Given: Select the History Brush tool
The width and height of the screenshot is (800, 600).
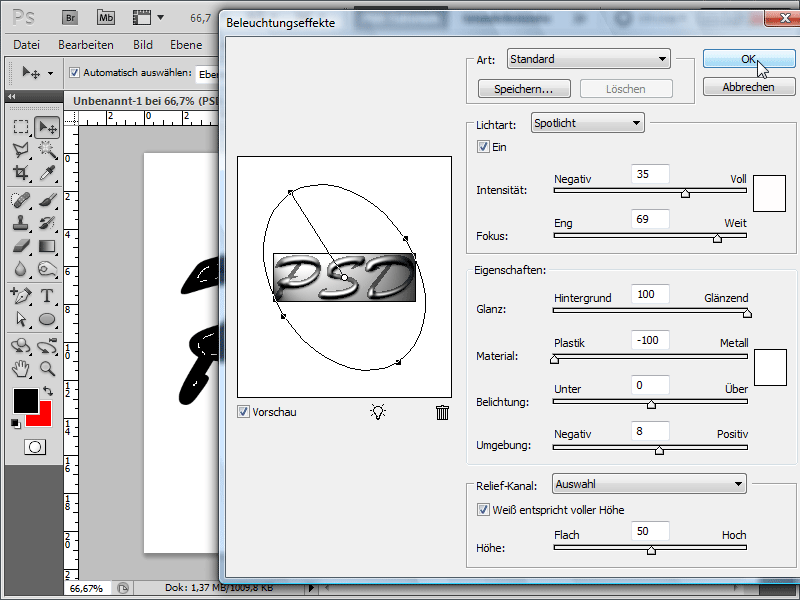Looking at the screenshot, I should (47, 223).
